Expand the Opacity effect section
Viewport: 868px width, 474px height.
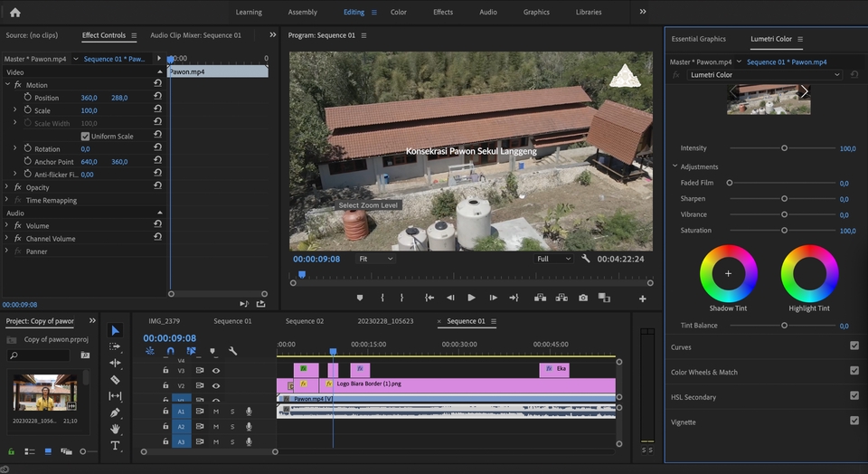coord(6,186)
